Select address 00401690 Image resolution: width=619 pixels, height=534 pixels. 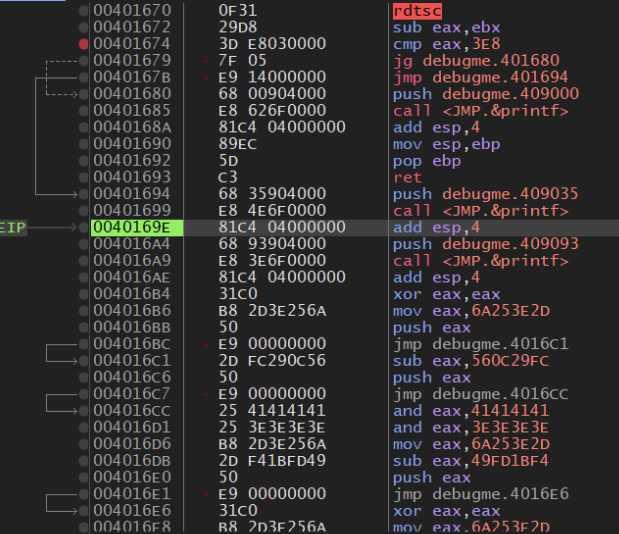[132, 144]
